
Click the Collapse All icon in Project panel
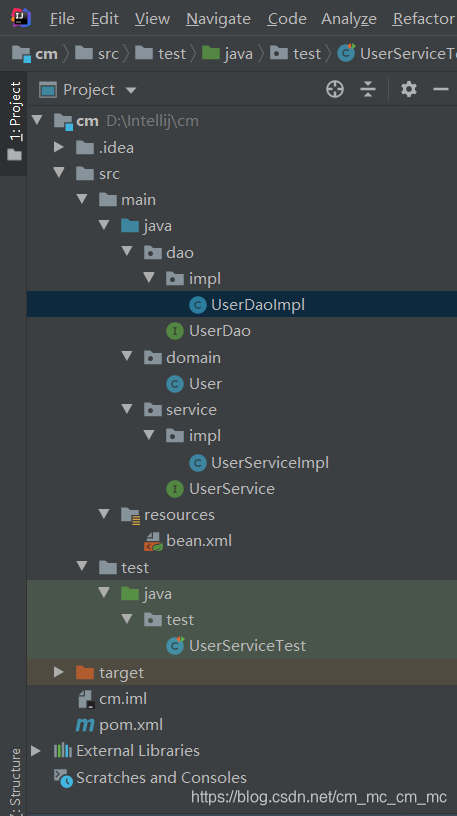tap(367, 90)
